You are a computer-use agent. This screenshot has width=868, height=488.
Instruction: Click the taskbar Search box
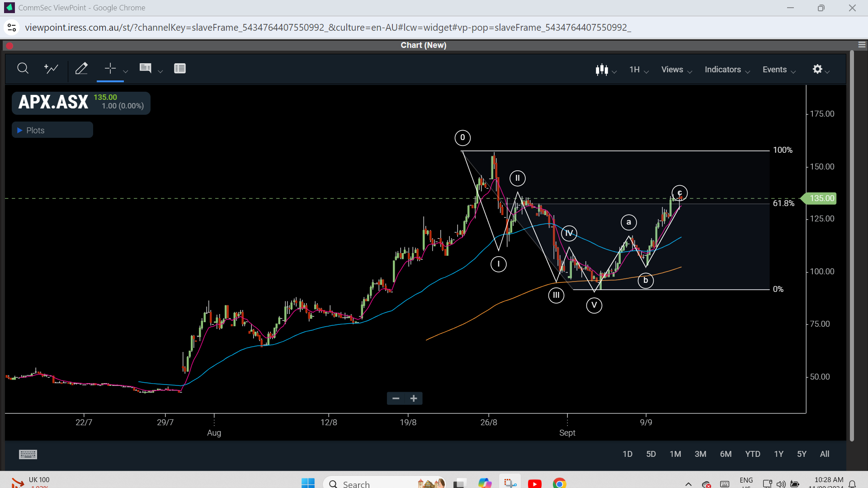pos(385,483)
